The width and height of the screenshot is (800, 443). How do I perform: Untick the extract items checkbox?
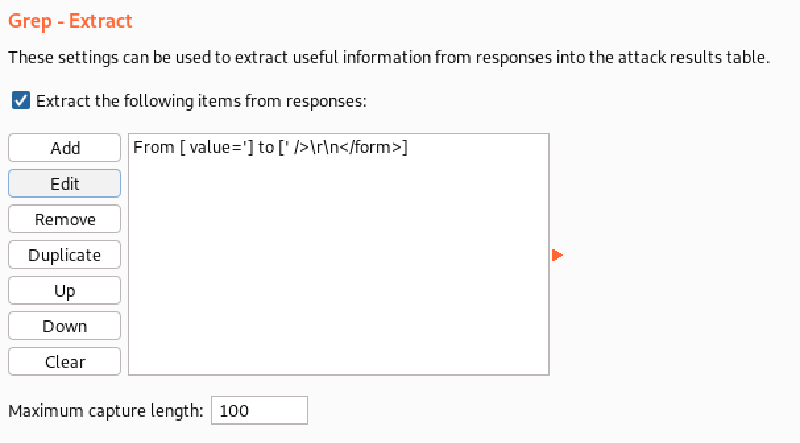(20, 100)
